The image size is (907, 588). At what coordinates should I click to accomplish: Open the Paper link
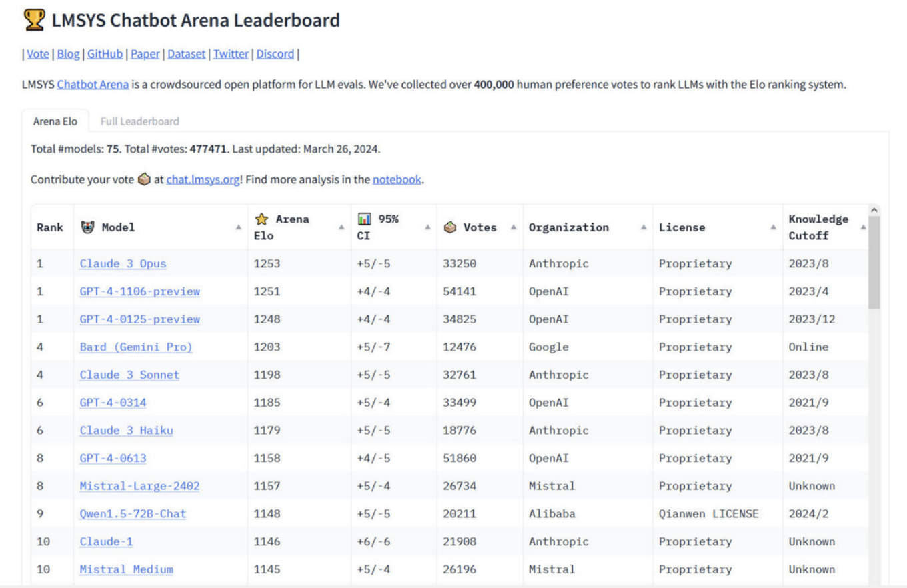[145, 54]
